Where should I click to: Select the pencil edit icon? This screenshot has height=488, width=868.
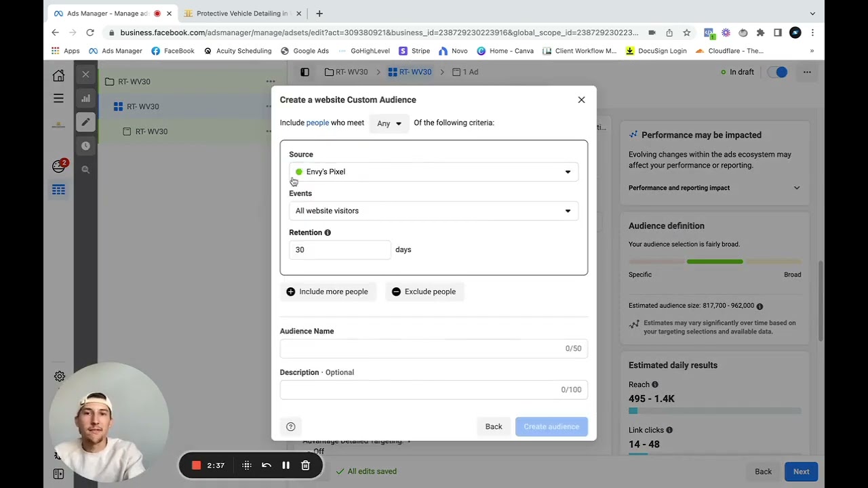tap(85, 122)
